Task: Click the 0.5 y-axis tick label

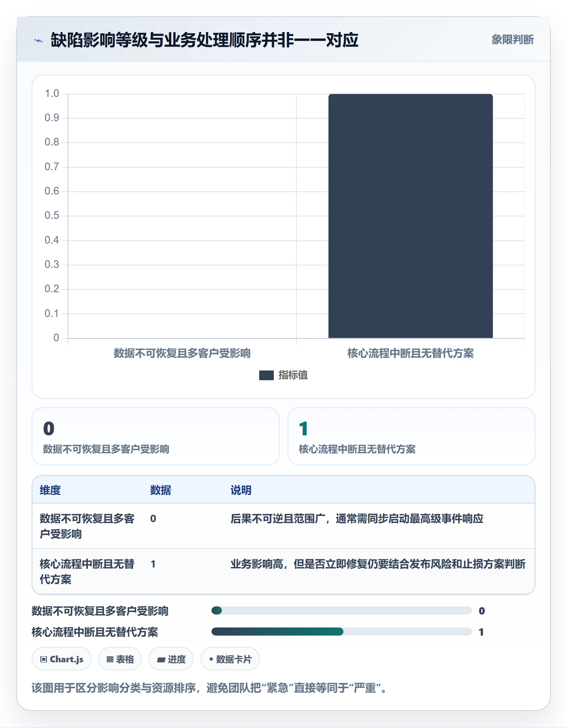Action: (x=52, y=216)
